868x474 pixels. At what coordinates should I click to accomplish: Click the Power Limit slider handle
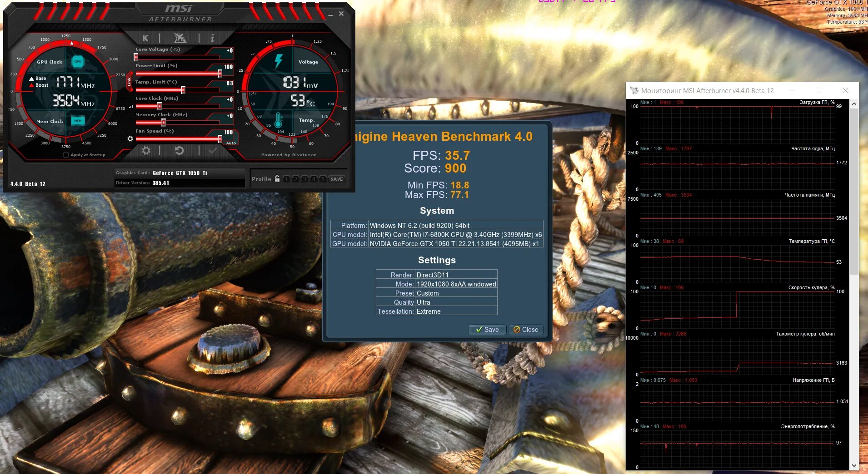(x=220, y=74)
